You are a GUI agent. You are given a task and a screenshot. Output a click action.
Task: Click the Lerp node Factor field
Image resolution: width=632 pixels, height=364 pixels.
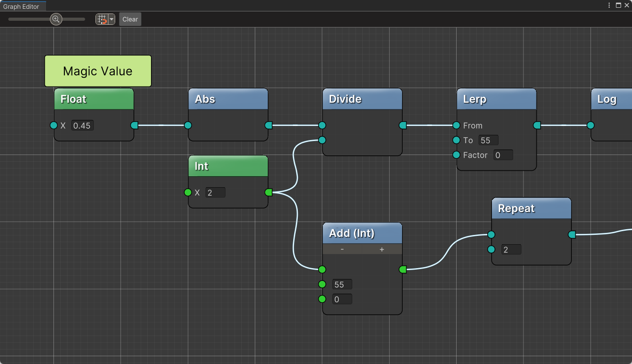click(x=503, y=155)
